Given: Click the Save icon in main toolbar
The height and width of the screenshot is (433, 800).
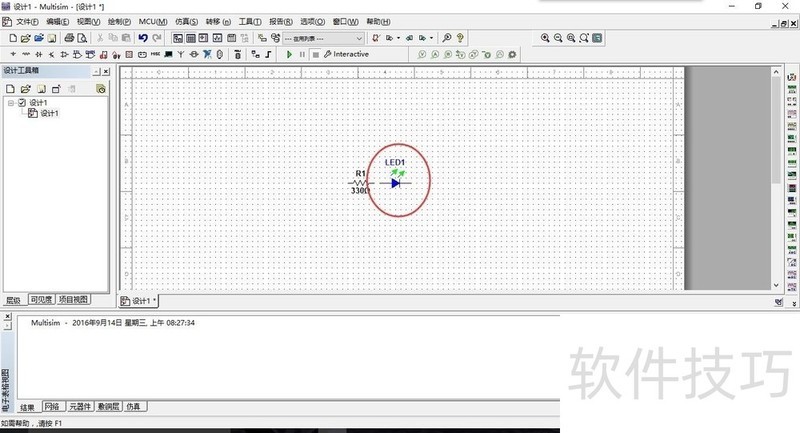Looking at the screenshot, I should point(52,38).
